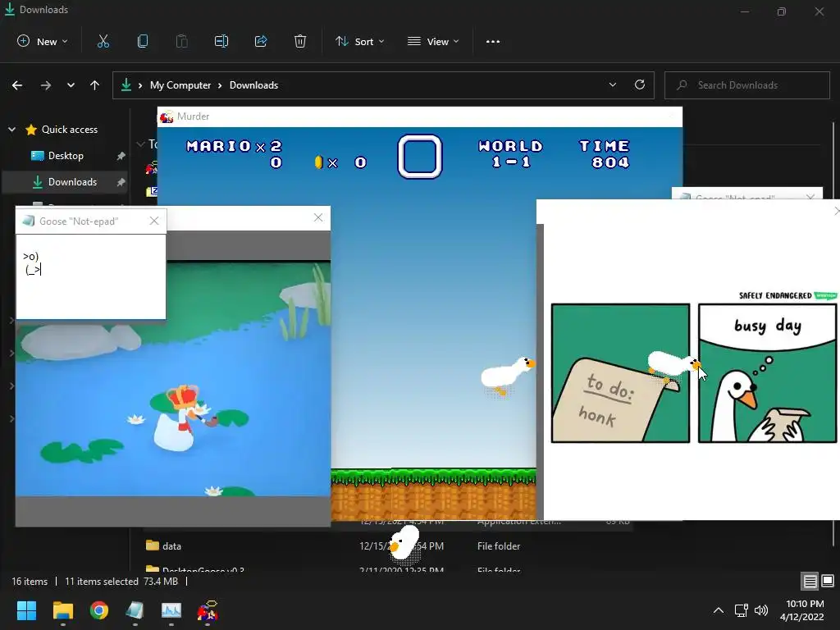Click the 'to do: honk' comic panel
Screen dimensions: 840x630
tap(620, 373)
